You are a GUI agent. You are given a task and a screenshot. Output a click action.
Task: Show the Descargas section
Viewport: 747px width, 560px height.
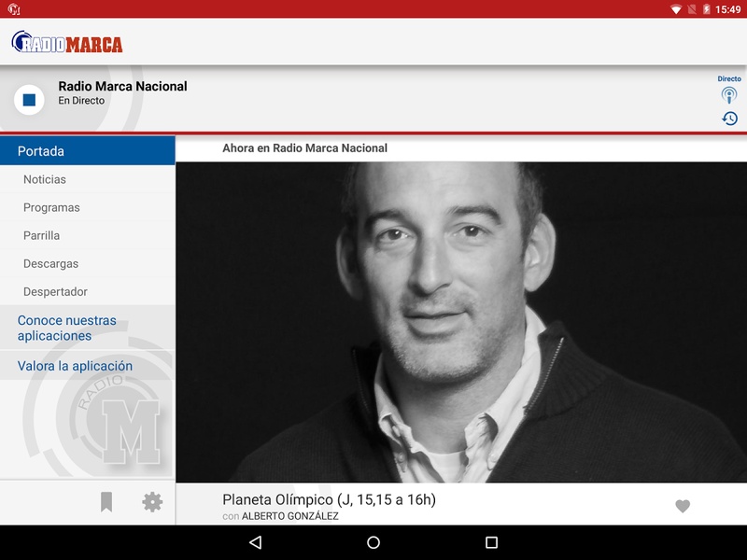point(88,264)
